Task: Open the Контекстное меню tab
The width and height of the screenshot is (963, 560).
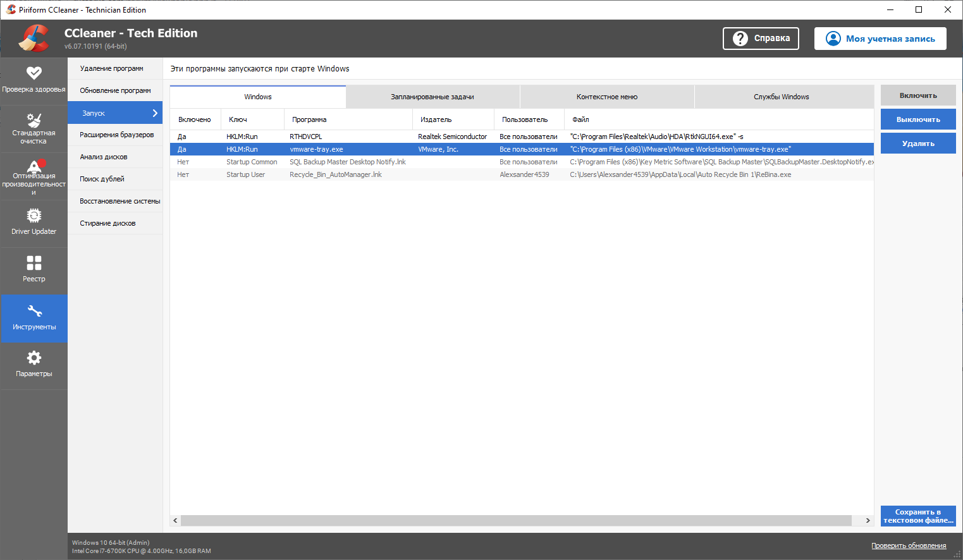Action: [x=607, y=97]
